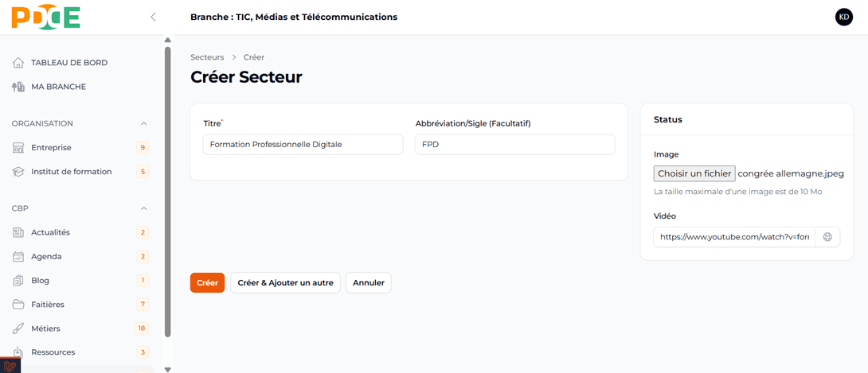
Task: Click Choisir un fichier to upload image
Action: [694, 173]
